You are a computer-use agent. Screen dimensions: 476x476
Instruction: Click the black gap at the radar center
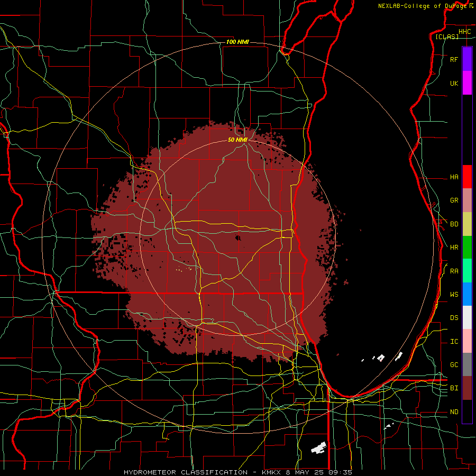(238, 237)
